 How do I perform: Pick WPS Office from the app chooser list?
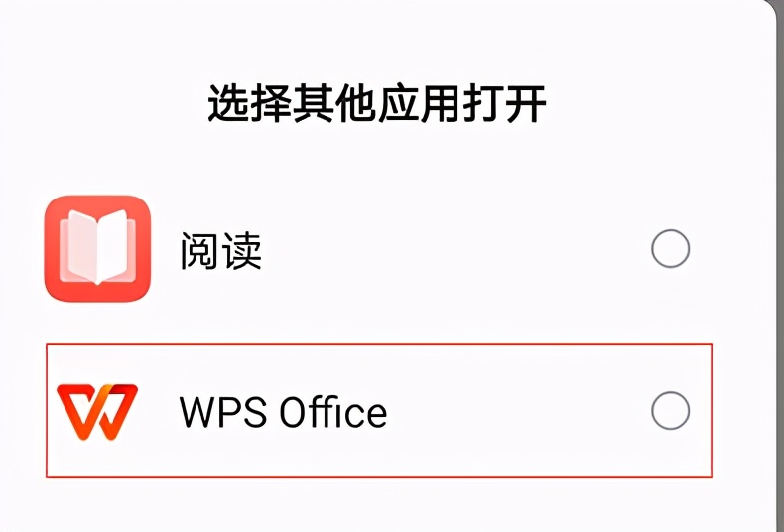tap(378, 411)
